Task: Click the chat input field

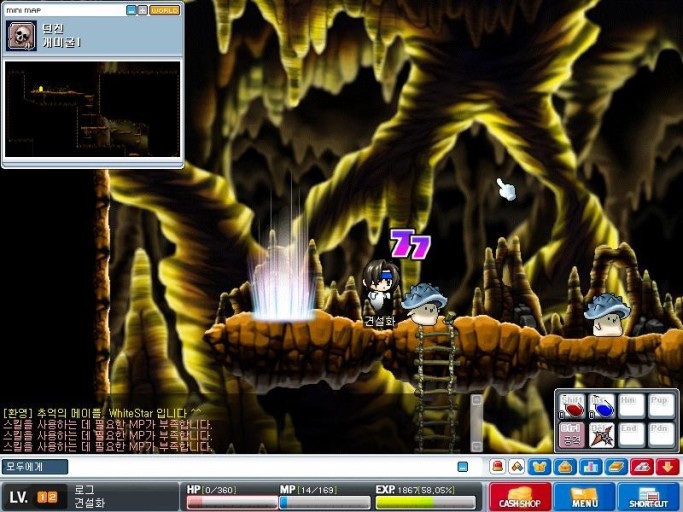Action: coord(261,467)
